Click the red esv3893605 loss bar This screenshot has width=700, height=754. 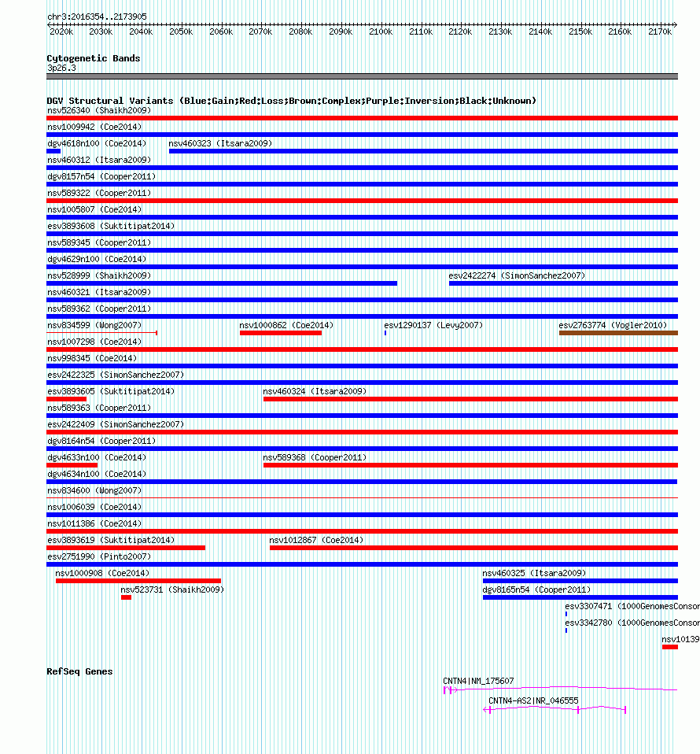pos(66,399)
